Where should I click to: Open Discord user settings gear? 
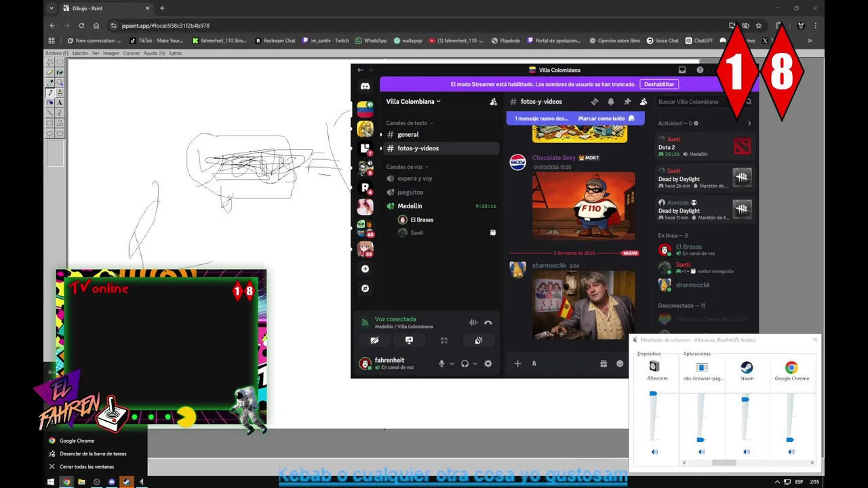coord(488,363)
